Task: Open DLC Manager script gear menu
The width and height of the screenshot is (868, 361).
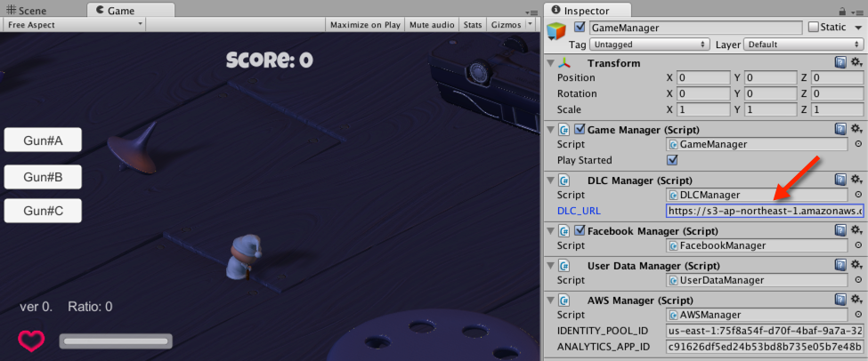Action: pyautogui.click(x=856, y=179)
